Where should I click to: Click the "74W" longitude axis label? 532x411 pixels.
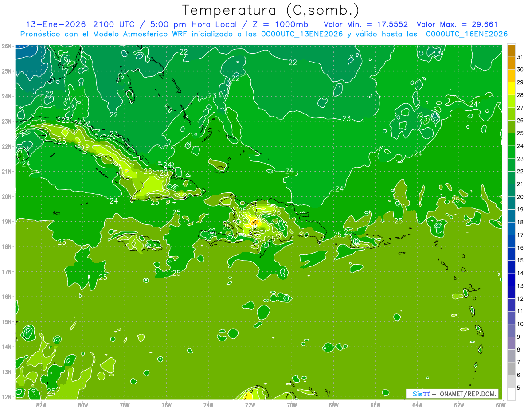point(208,404)
